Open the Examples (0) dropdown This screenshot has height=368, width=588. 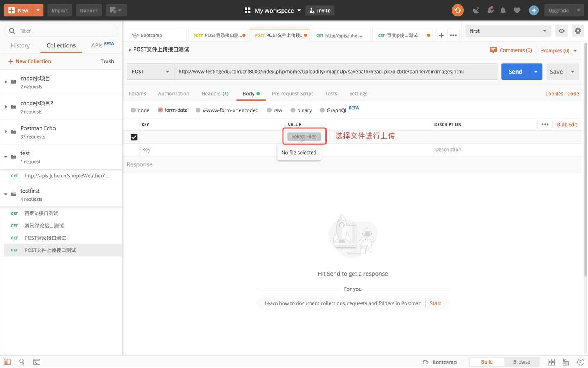pyautogui.click(x=559, y=50)
